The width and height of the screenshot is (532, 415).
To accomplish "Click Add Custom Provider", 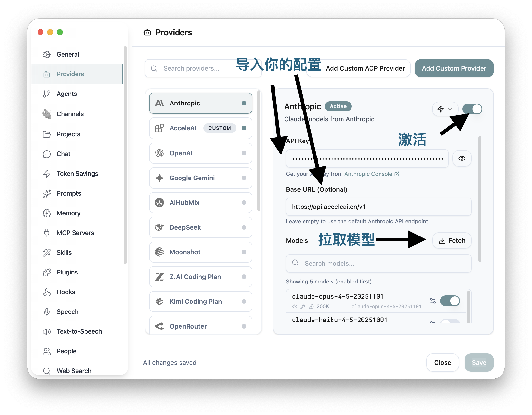I will (454, 68).
